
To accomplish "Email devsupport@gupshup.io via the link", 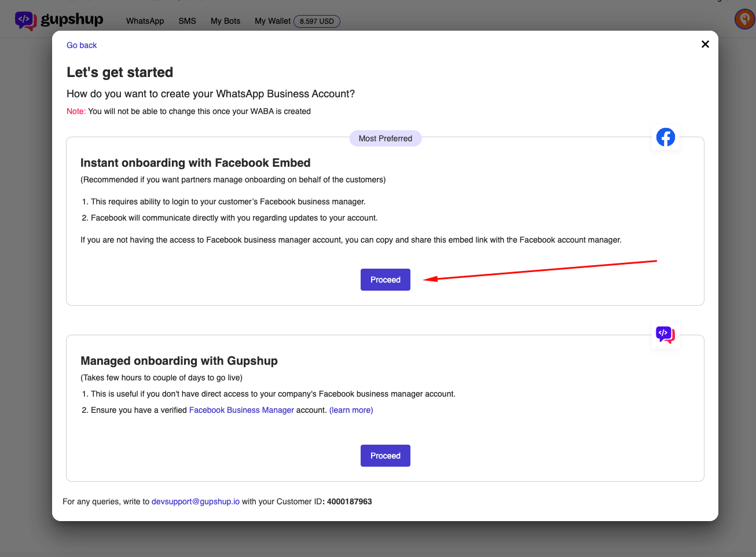I will [196, 501].
